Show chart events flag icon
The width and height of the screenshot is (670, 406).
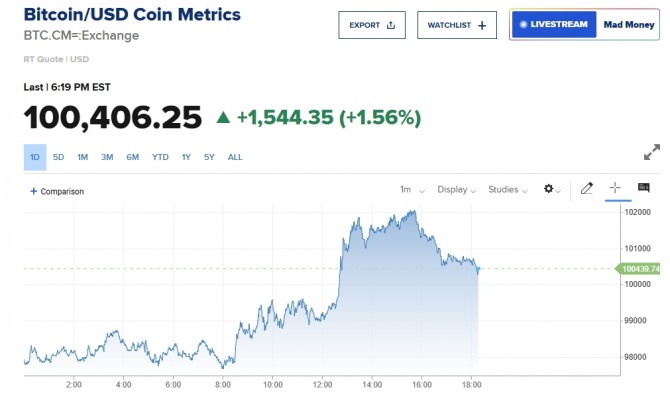(643, 188)
